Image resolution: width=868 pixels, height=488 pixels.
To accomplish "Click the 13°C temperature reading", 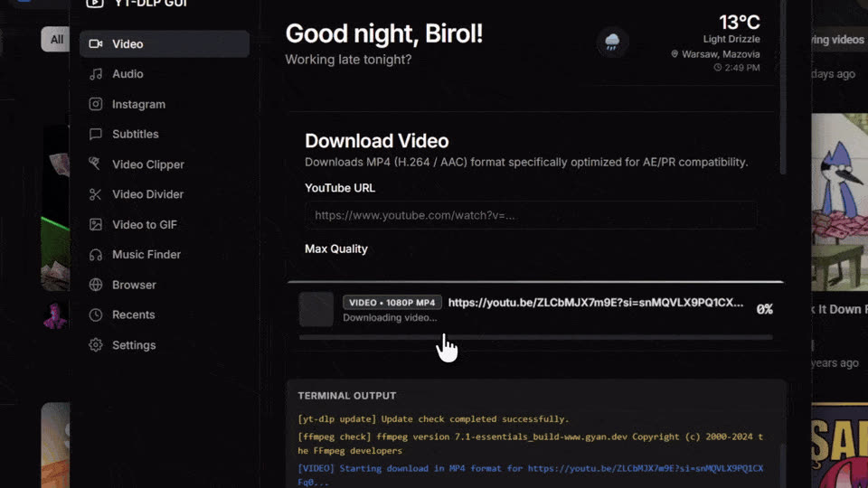I will click(x=739, y=22).
